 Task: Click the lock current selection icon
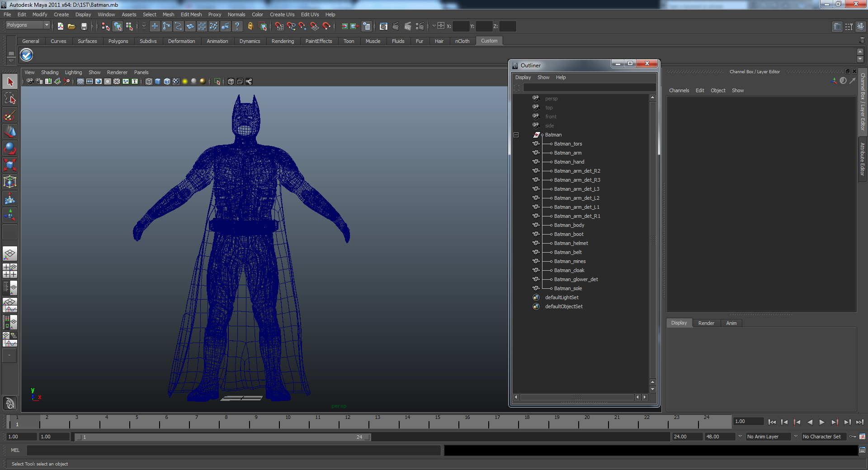[x=250, y=26]
